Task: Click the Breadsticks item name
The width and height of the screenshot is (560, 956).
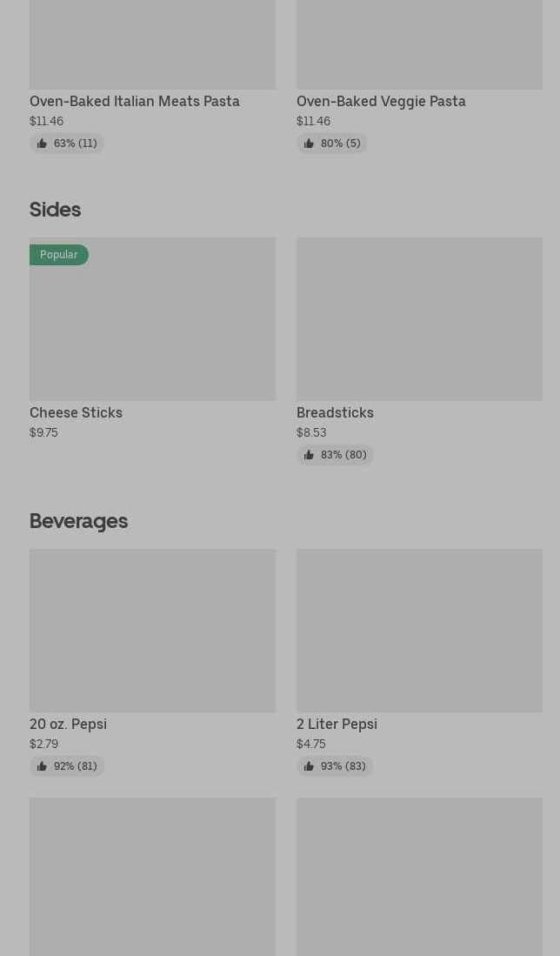Action: 335,412
